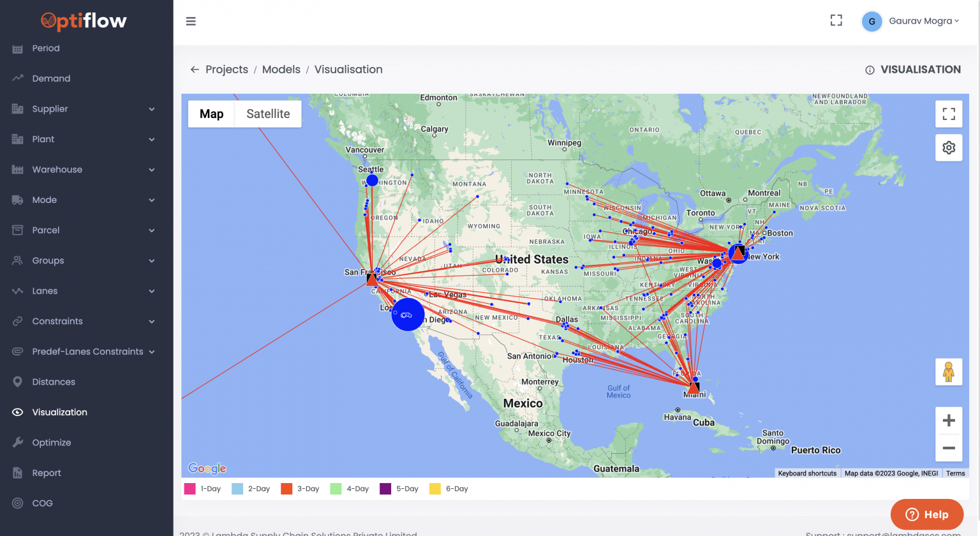Open the Distances page
Viewport: 980px width, 536px height.
54,382
